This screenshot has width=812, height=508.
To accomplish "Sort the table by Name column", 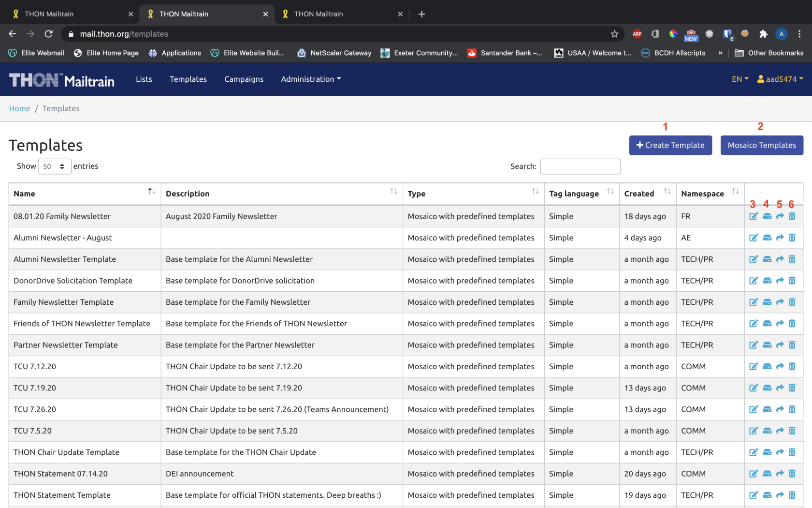I will [x=85, y=194].
